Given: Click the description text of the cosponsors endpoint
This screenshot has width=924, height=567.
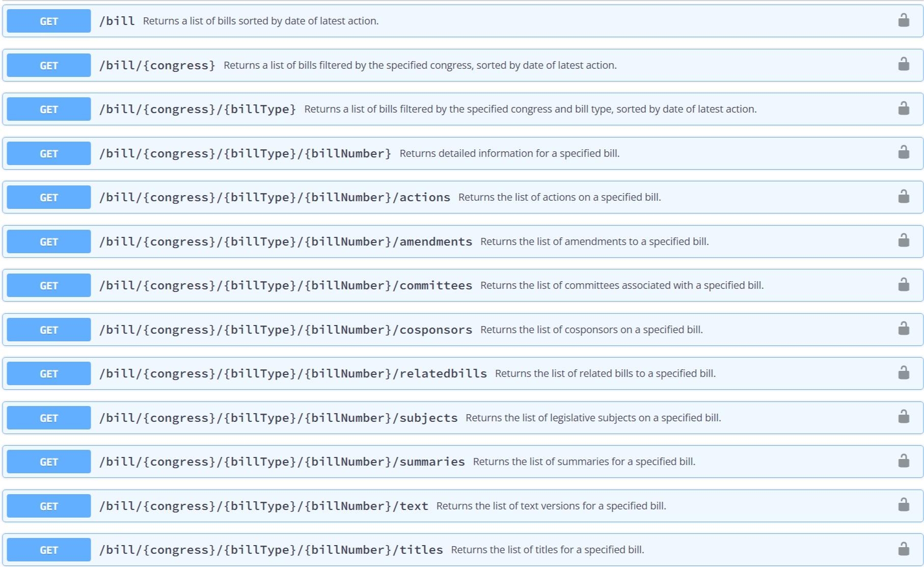Looking at the screenshot, I should (x=591, y=330).
